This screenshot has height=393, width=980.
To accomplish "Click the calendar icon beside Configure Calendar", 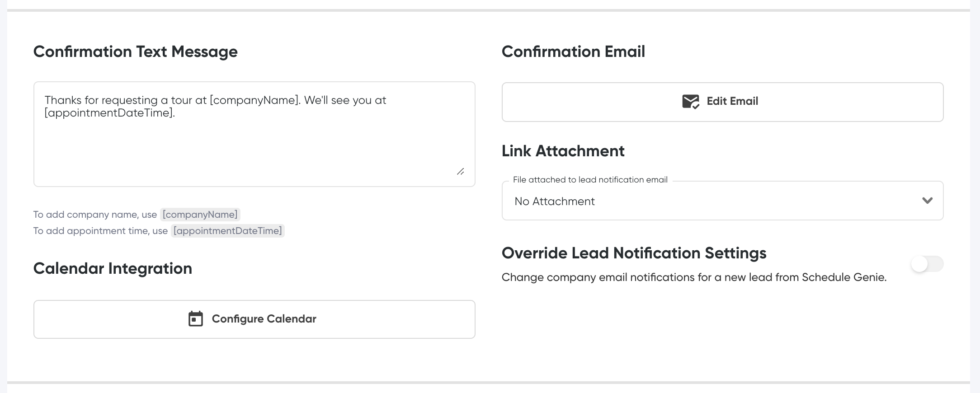I will click(195, 319).
